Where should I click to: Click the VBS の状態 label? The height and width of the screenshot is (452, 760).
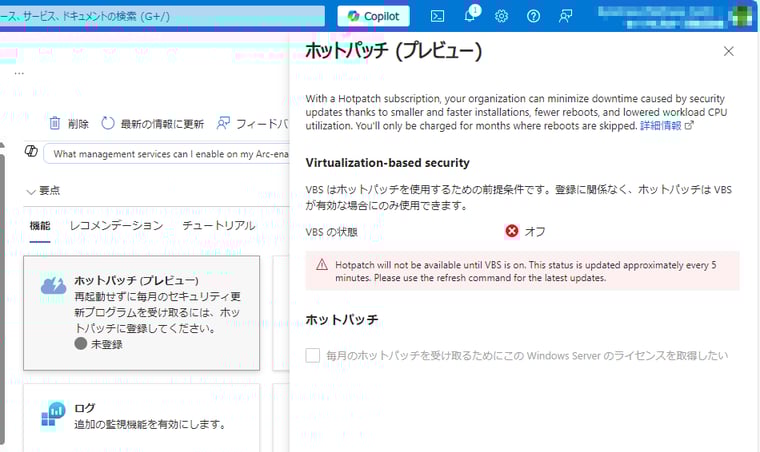point(331,232)
